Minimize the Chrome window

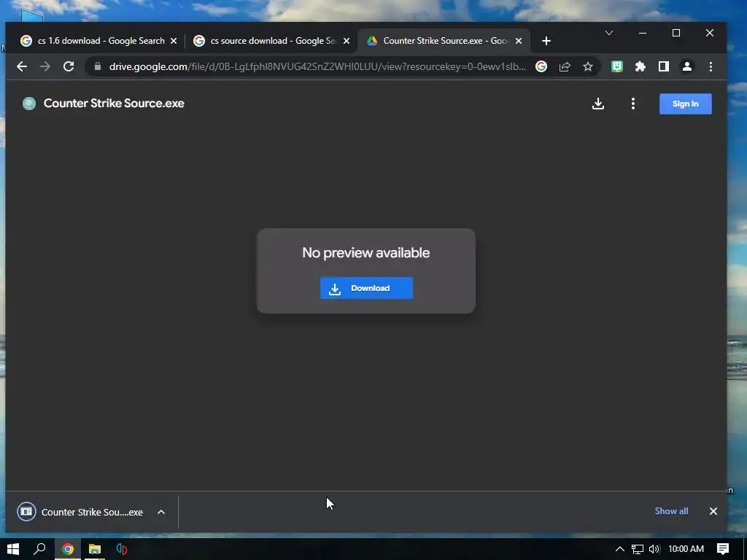[643, 33]
